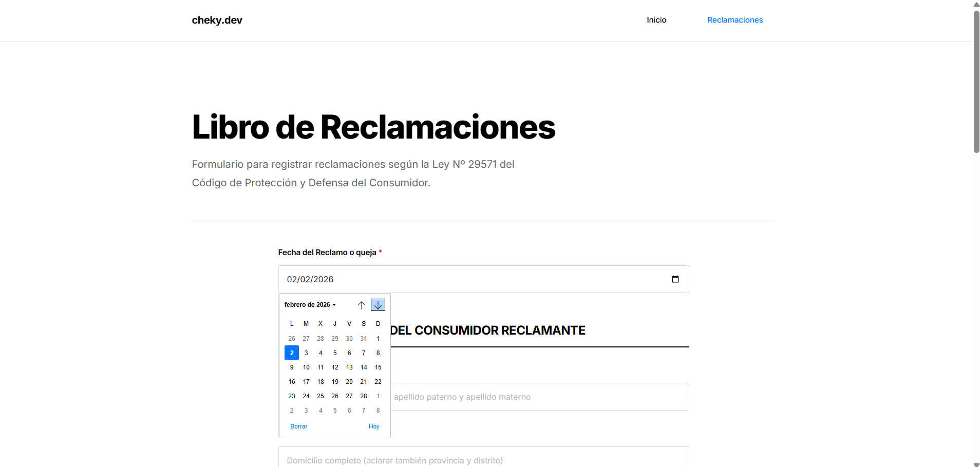980x467 pixels.
Task: Click the previous month up arrow
Action: tap(362, 304)
